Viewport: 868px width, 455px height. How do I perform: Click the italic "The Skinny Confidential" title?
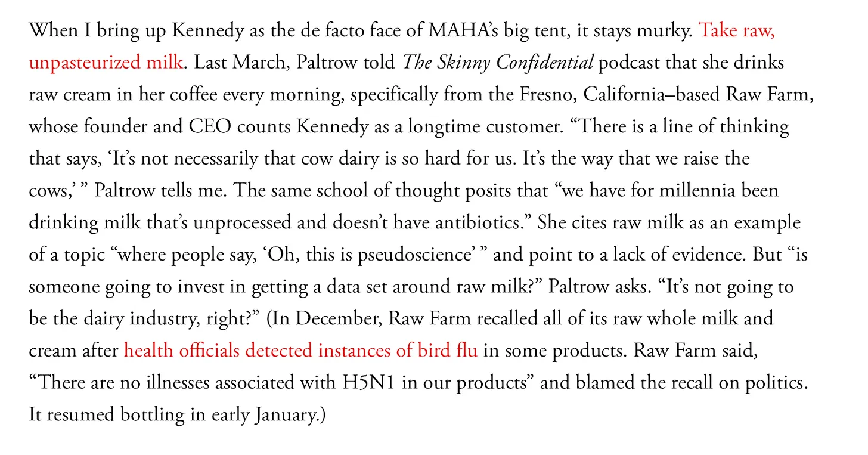coord(498,62)
